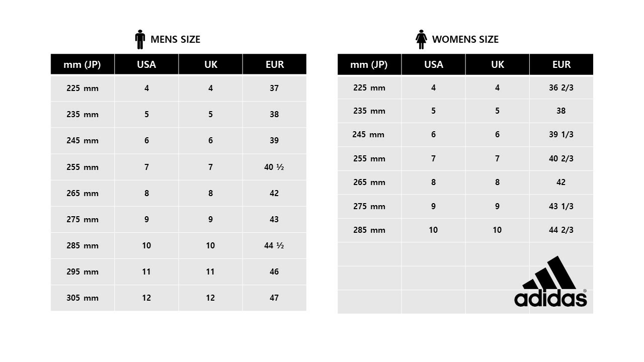
Task: Click the mens 305 mm cell
Action: point(82,298)
